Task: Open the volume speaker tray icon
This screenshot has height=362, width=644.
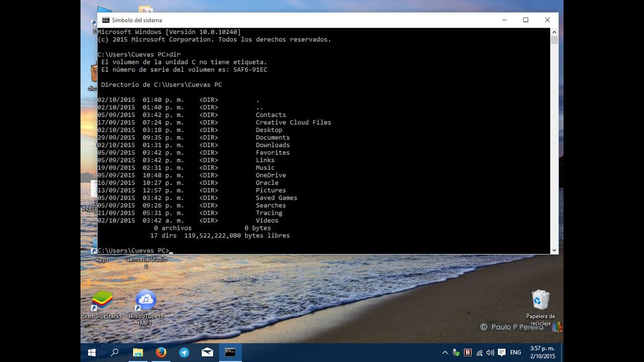Action: point(490,353)
